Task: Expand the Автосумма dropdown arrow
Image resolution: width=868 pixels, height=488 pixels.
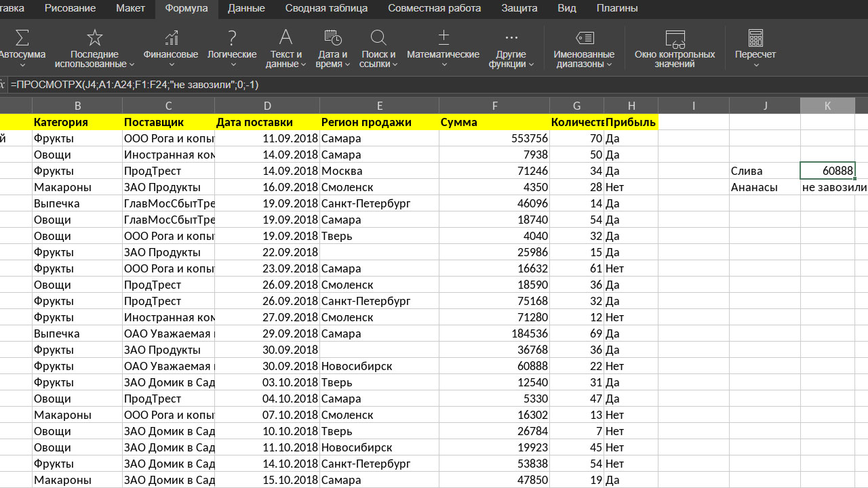Action: (x=22, y=65)
